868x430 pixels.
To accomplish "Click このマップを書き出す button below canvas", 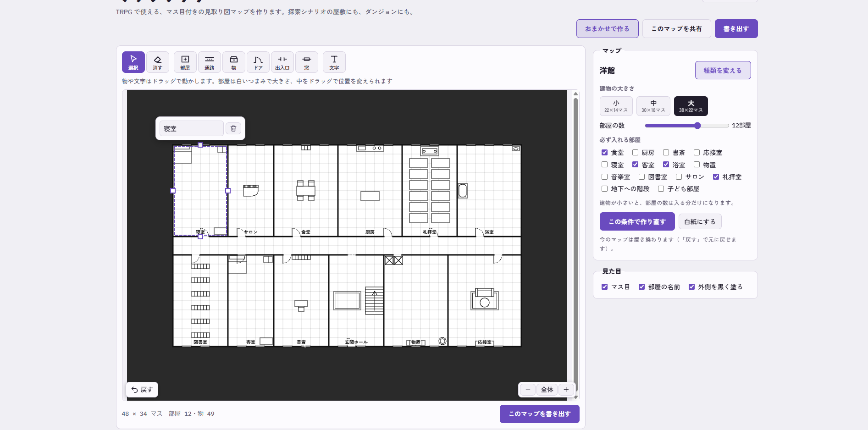I will (539, 413).
